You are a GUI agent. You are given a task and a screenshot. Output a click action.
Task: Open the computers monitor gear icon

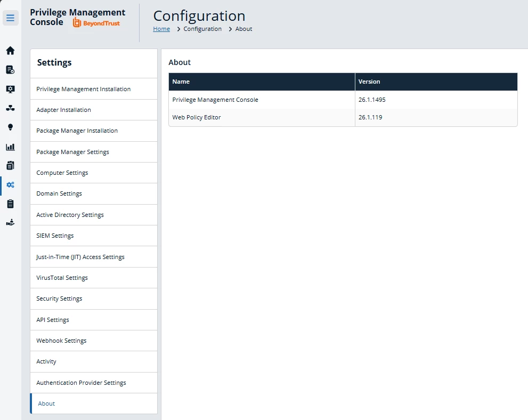tap(11, 89)
